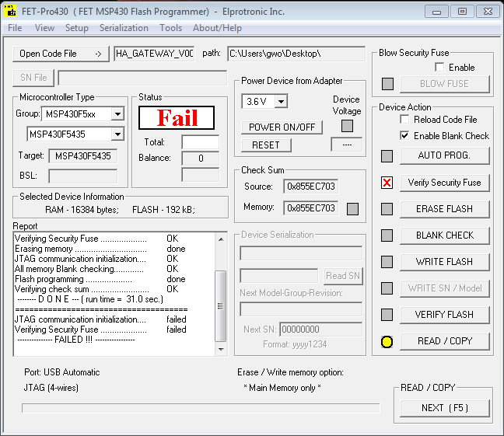Click the WRITE FLASH button
The image size is (504, 436).
(444, 262)
